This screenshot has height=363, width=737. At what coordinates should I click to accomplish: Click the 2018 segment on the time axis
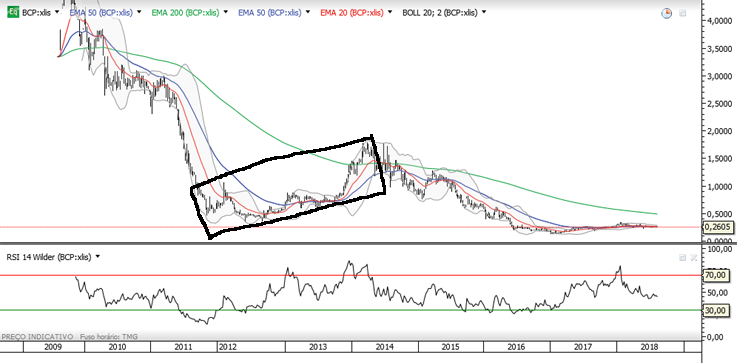click(650, 347)
